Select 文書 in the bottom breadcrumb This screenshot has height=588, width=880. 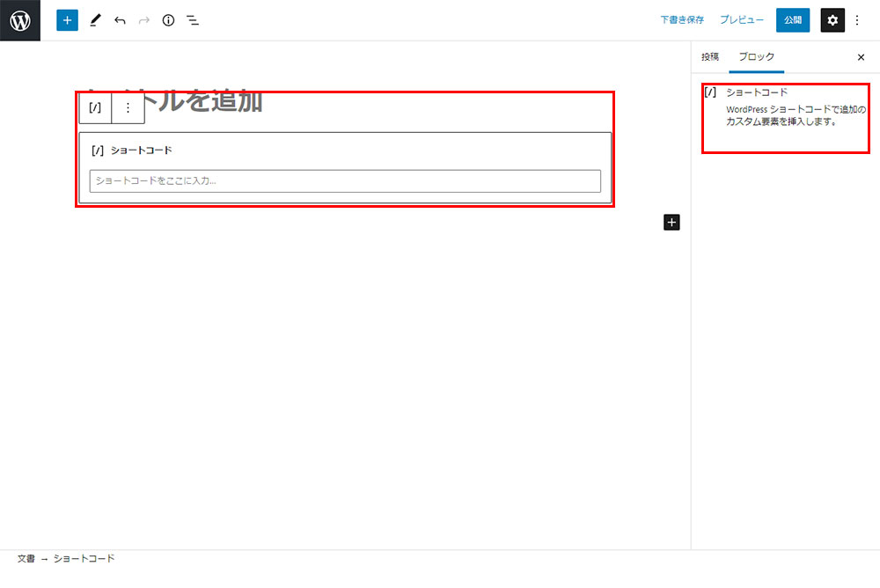click(26, 559)
